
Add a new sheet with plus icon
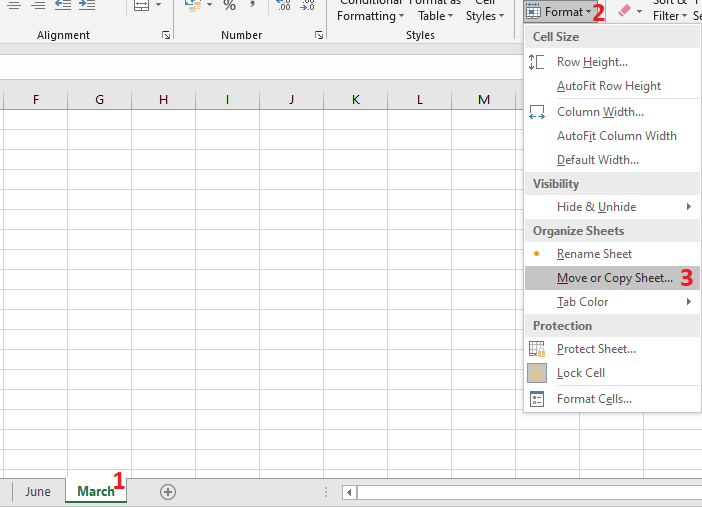(x=168, y=491)
